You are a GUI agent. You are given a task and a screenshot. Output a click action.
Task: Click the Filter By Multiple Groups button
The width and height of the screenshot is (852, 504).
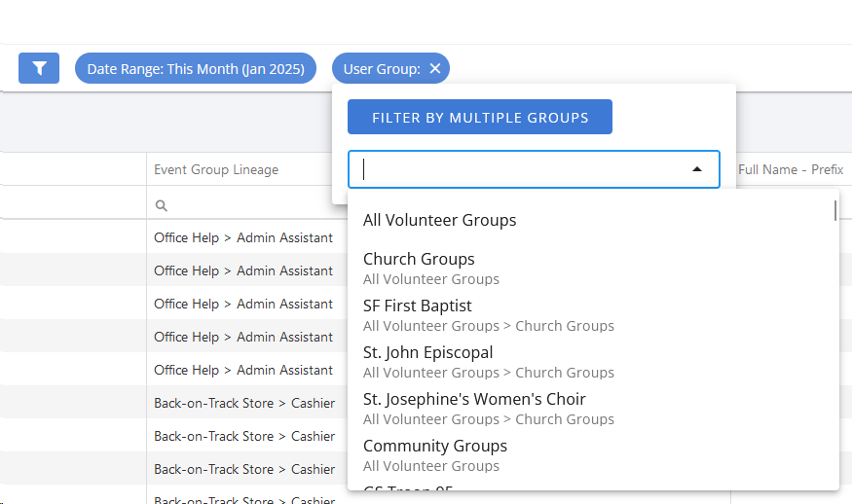[480, 117]
